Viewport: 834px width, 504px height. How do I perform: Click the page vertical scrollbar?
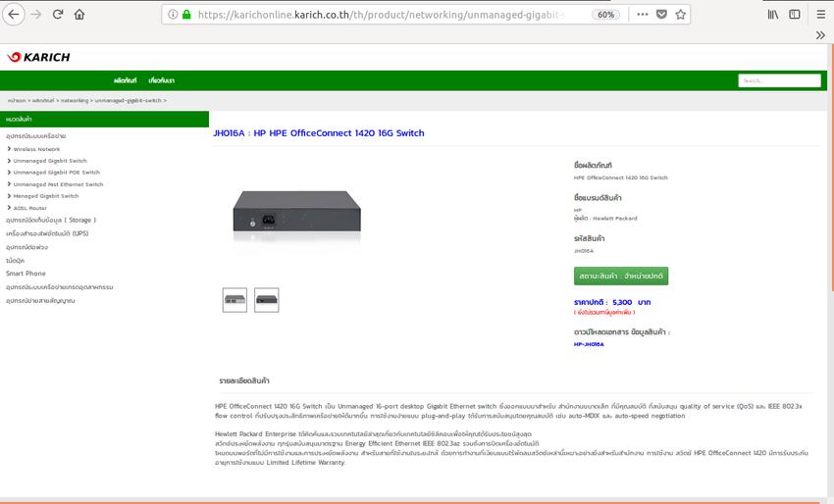[831, 168]
